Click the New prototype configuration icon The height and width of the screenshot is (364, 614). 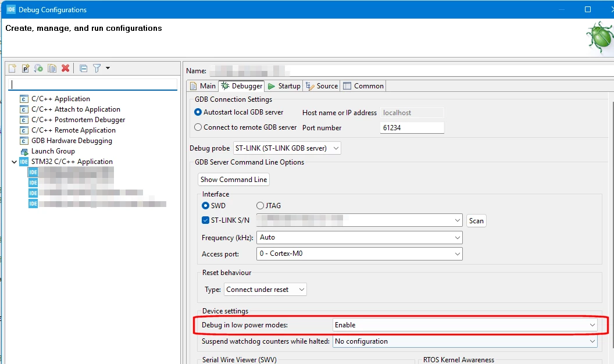tap(26, 69)
